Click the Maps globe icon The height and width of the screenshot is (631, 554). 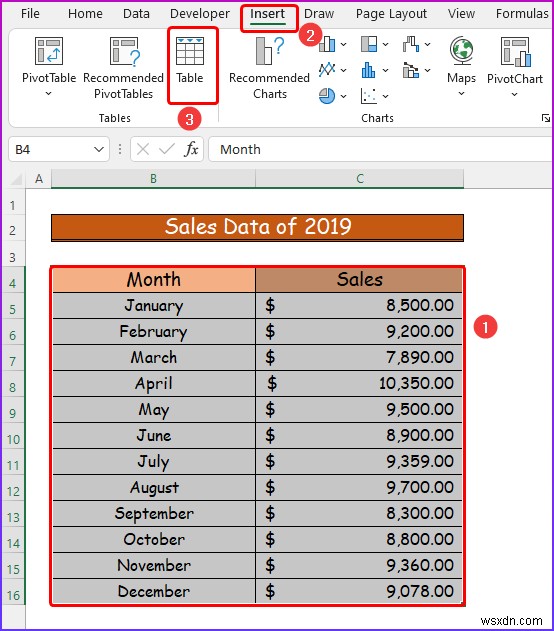[461, 50]
